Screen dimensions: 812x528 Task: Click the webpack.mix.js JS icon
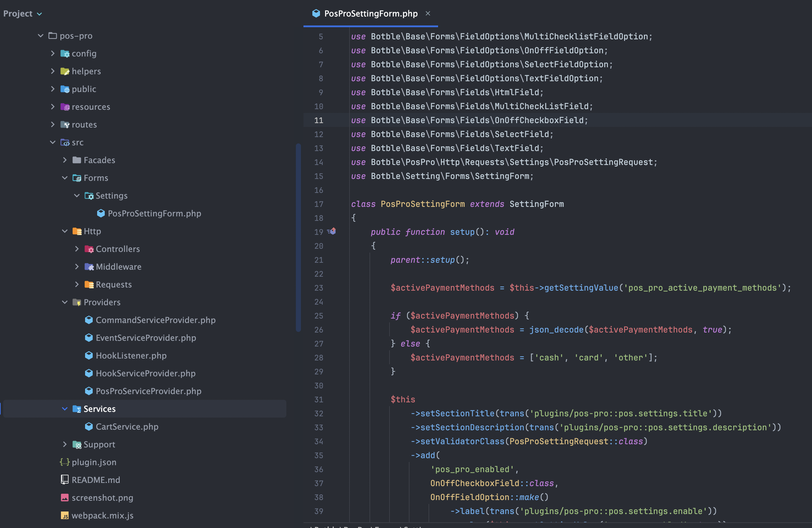64,515
